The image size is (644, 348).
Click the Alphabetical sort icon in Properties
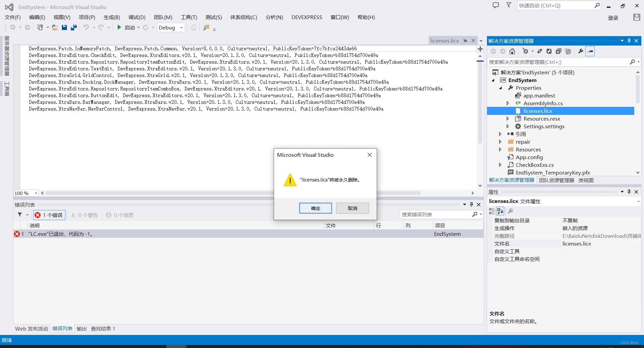coord(500,211)
